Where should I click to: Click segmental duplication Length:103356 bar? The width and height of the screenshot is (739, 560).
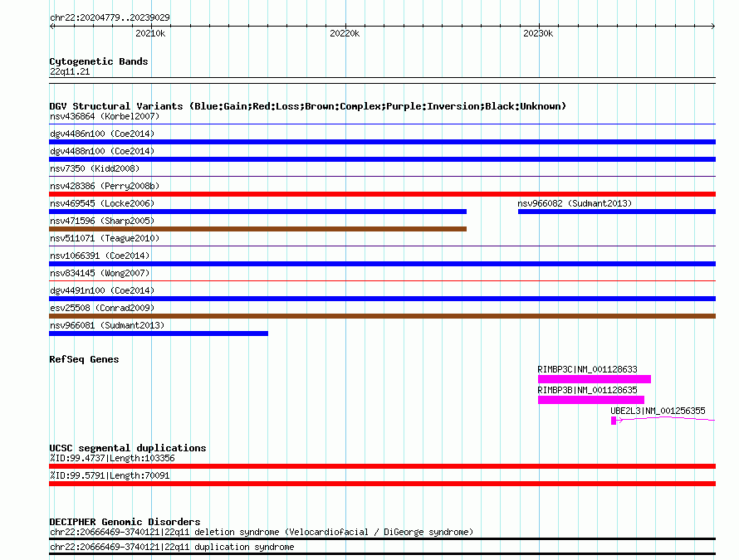pos(382,467)
